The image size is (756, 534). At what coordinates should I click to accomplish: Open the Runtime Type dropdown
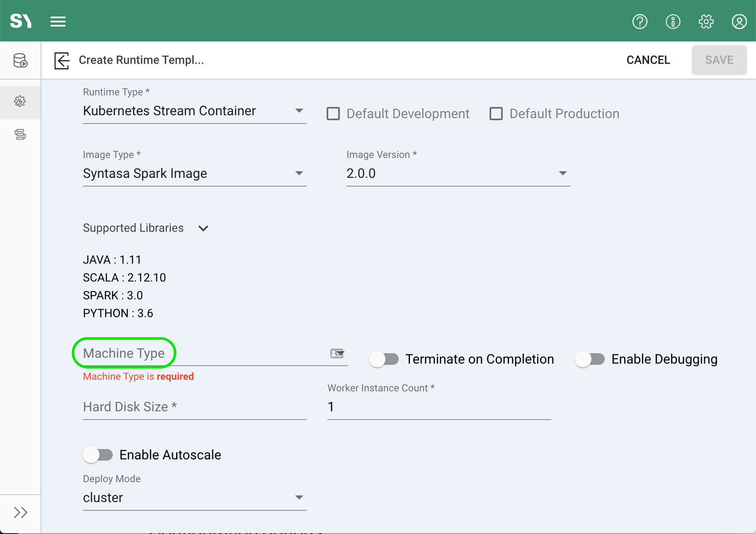(194, 111)
